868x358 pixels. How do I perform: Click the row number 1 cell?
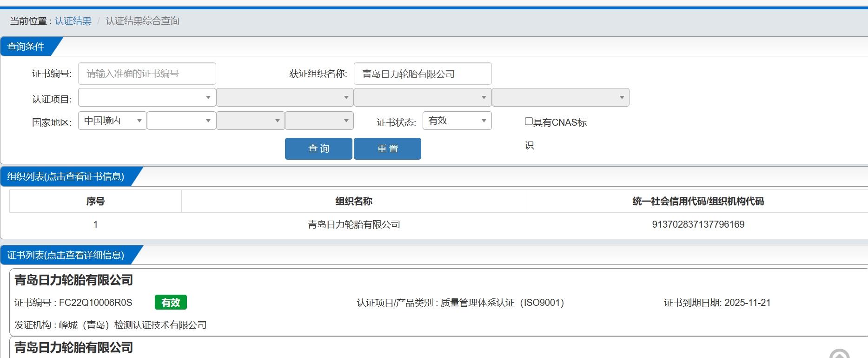(x=95, y=224)
